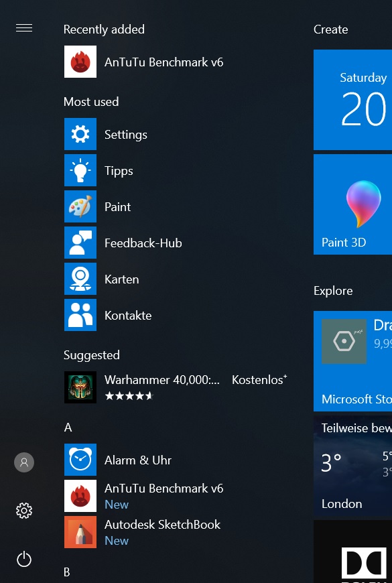Open the Paint 3D tile
Screen dimensions: 392x583
[x=352, y=204]
